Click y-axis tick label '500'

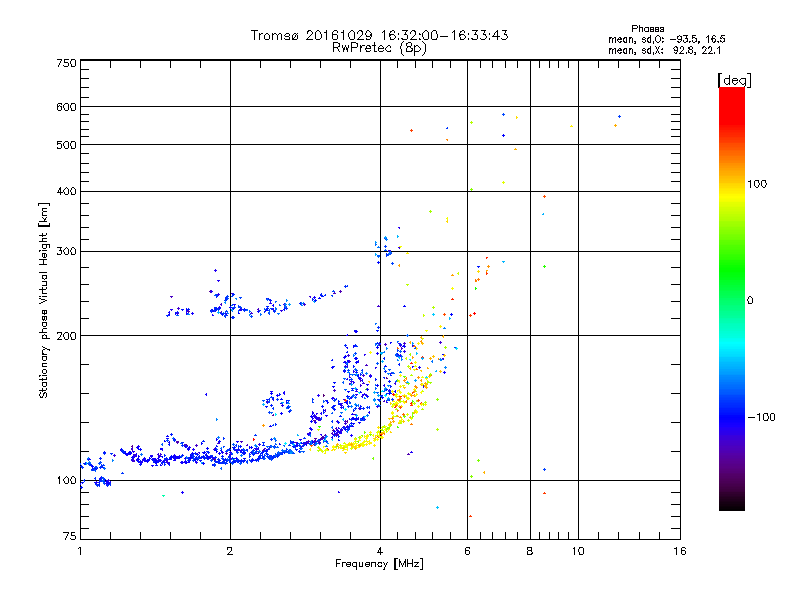tap(66, 145)
